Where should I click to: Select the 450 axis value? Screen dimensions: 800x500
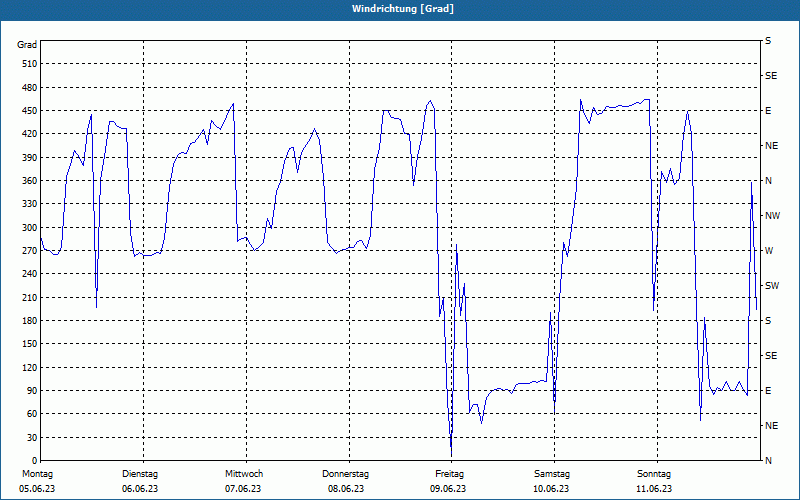[x=30, y=111]
